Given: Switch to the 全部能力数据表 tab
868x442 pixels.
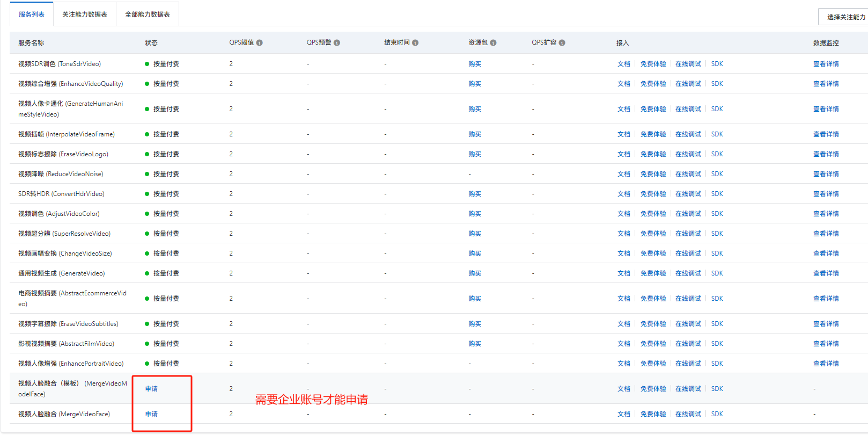Looking at the screenshot, I should click(x=148, y=15).
